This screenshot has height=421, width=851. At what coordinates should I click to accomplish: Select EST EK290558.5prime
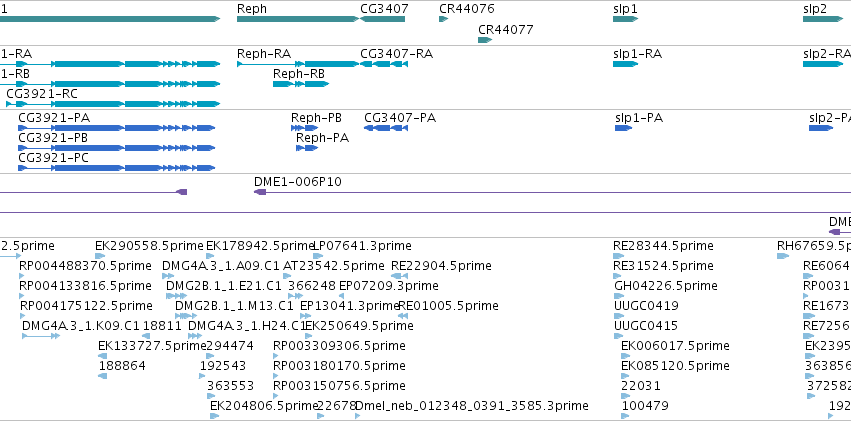[149, 246]
